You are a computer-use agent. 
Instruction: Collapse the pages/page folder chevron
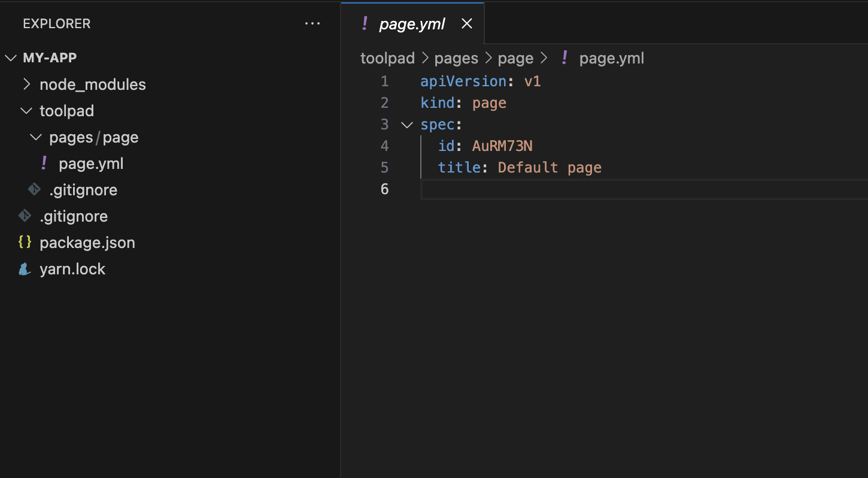click(x=36, y=137)
